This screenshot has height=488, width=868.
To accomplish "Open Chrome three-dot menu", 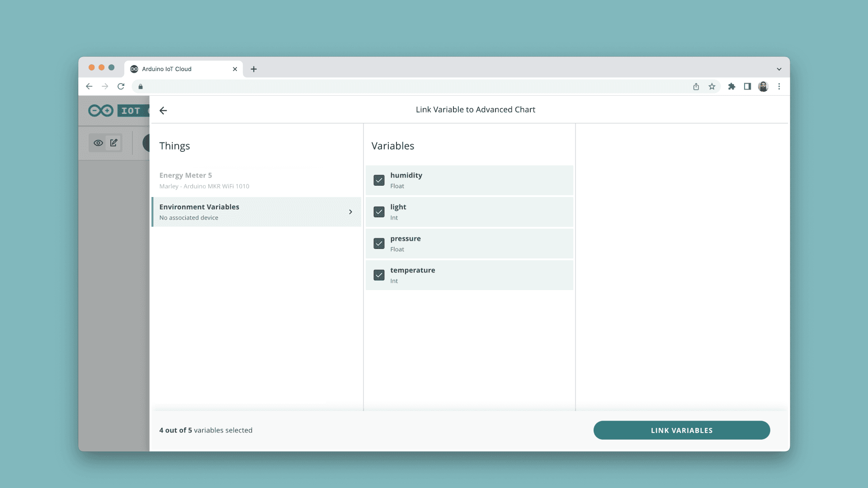I will tap(779, 86).
